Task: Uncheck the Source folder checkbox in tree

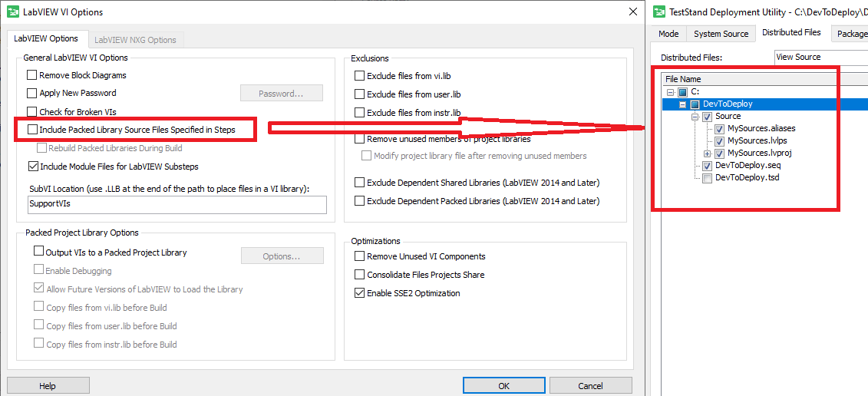Action: click(708, 117)
